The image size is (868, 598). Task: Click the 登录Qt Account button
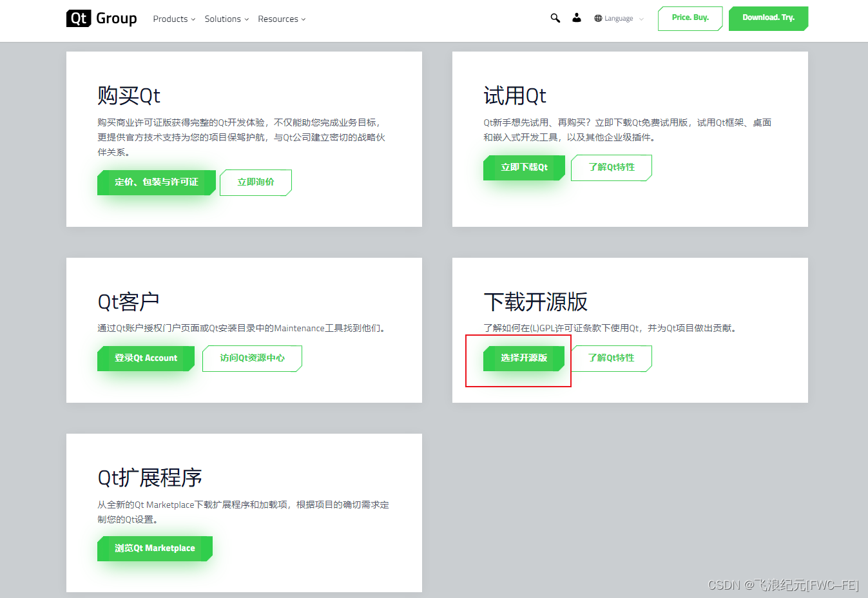(146, 358)
